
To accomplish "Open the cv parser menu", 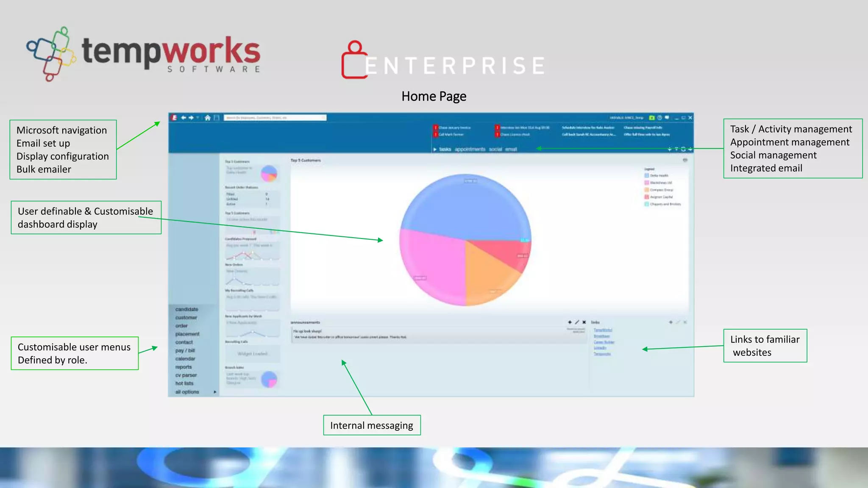I will pyautogui.click(x=186, y=375).
